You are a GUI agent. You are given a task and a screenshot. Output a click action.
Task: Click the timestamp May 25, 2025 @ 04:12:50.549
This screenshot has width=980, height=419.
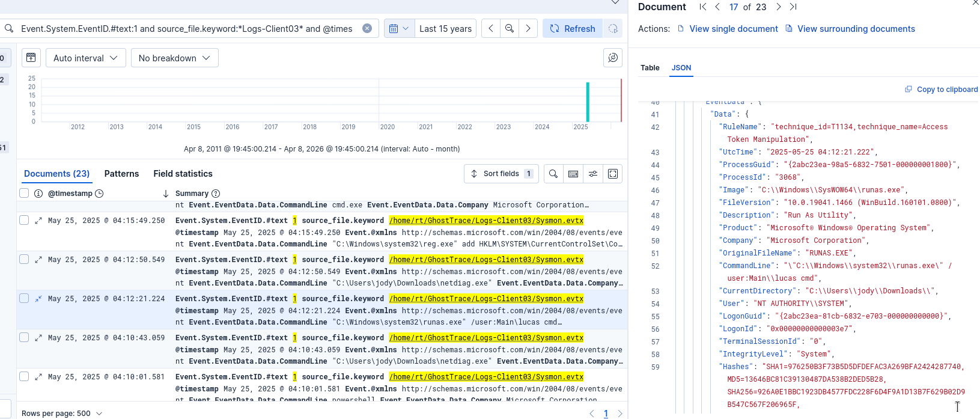click(106, 260)
